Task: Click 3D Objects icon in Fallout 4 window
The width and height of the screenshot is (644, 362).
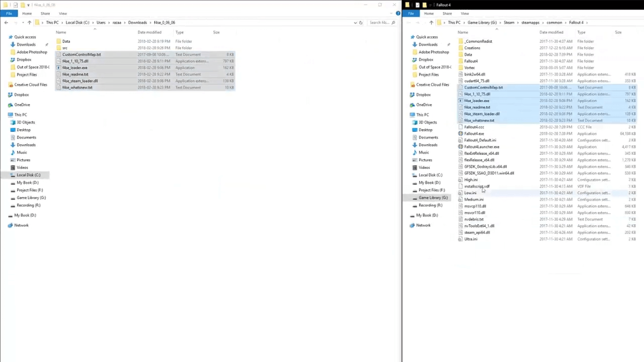Action: 415,122
